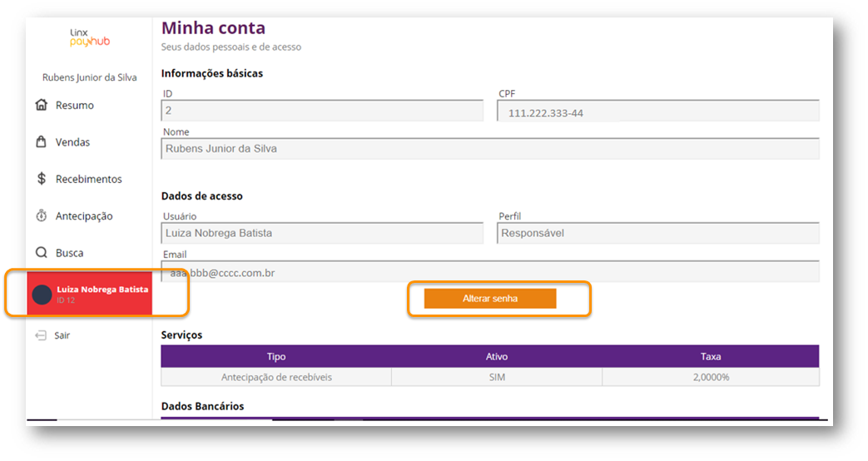Click the Antecipação de recebíveis table cell
868x461 pixels.
pos(276,377)
